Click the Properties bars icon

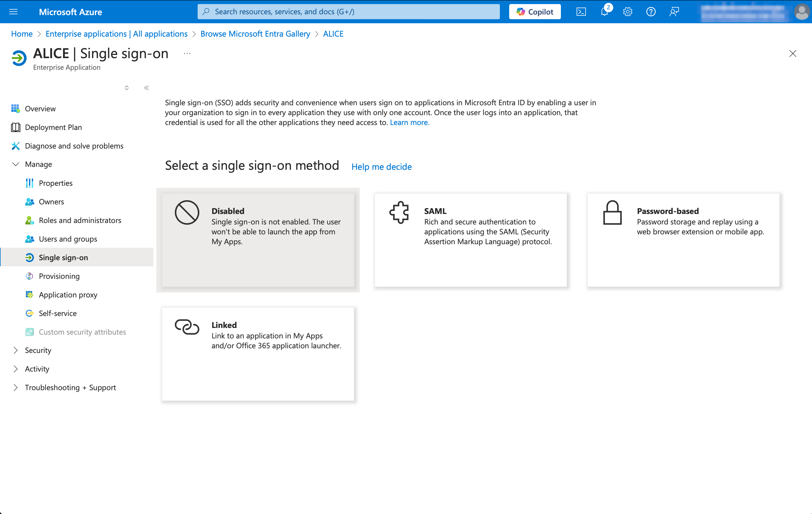[x=30, y=183]
